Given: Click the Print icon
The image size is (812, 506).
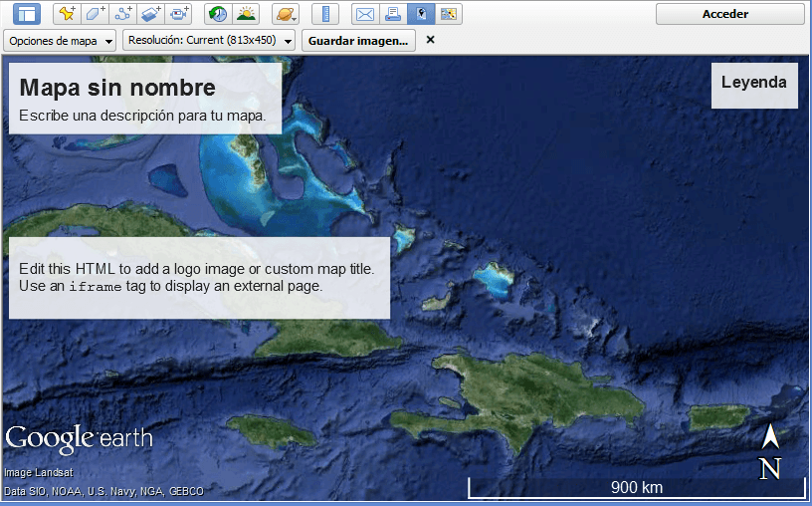Looking at the screenshot, I should [393, 14].
